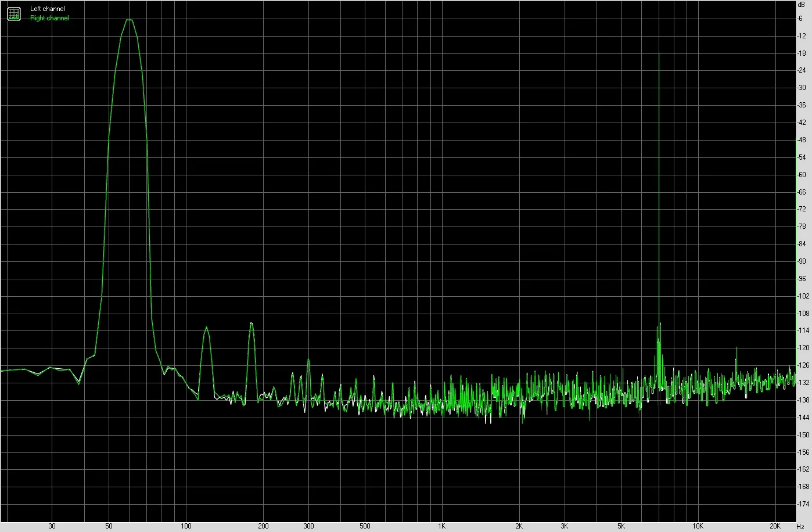The image size is (812, 532).
Task: Click the 1K frequency axis label
Action: coord(441,526)
